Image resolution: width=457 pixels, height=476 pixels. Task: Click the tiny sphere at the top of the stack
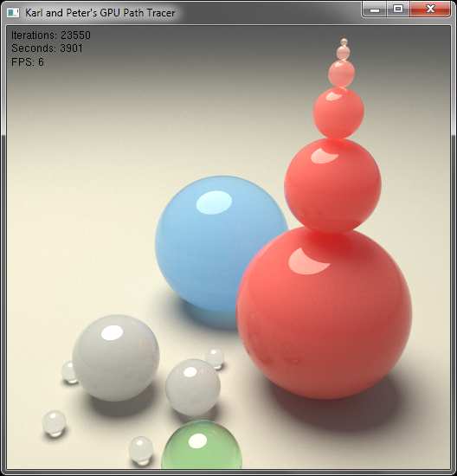344,42
